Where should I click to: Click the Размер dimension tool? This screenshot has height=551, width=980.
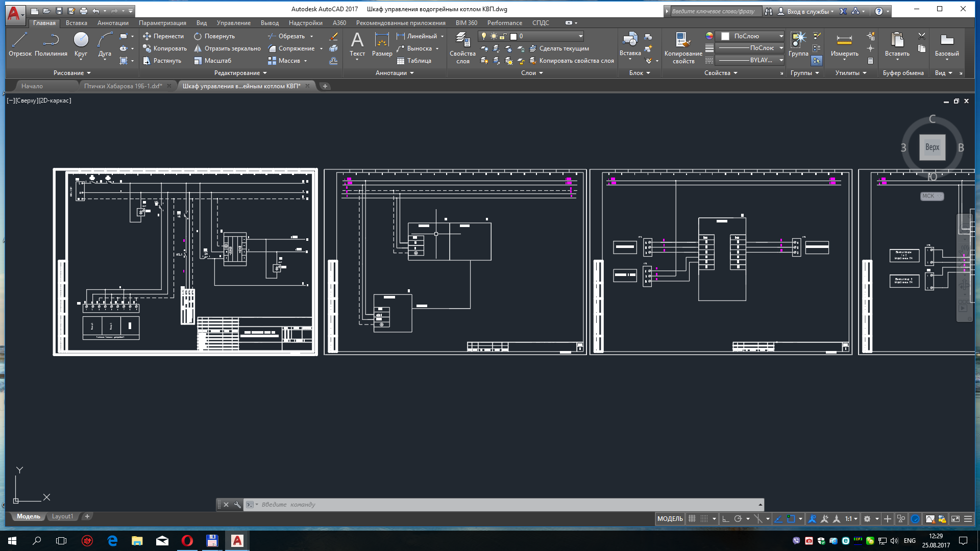382,44
